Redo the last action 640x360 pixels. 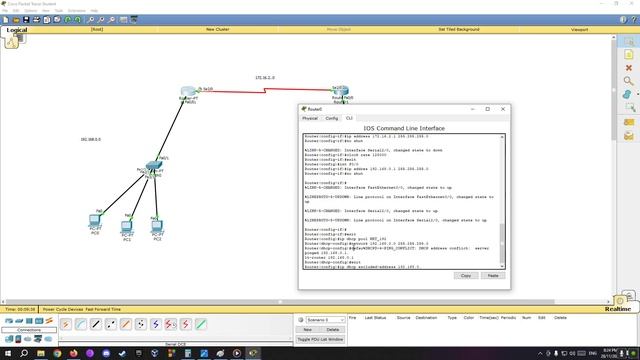pyautogui.click(x=78, y=20)
